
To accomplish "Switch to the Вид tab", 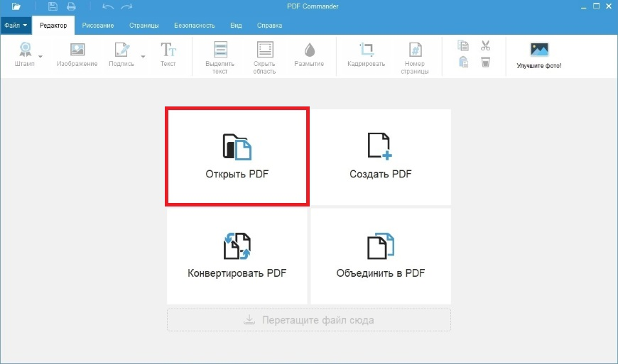I will (236, 25).
